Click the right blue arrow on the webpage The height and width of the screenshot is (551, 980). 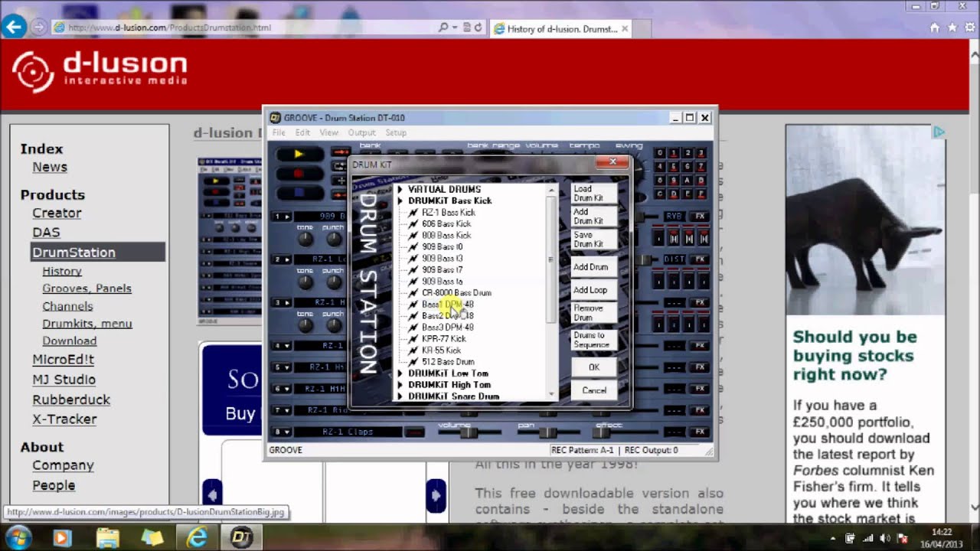436,494
